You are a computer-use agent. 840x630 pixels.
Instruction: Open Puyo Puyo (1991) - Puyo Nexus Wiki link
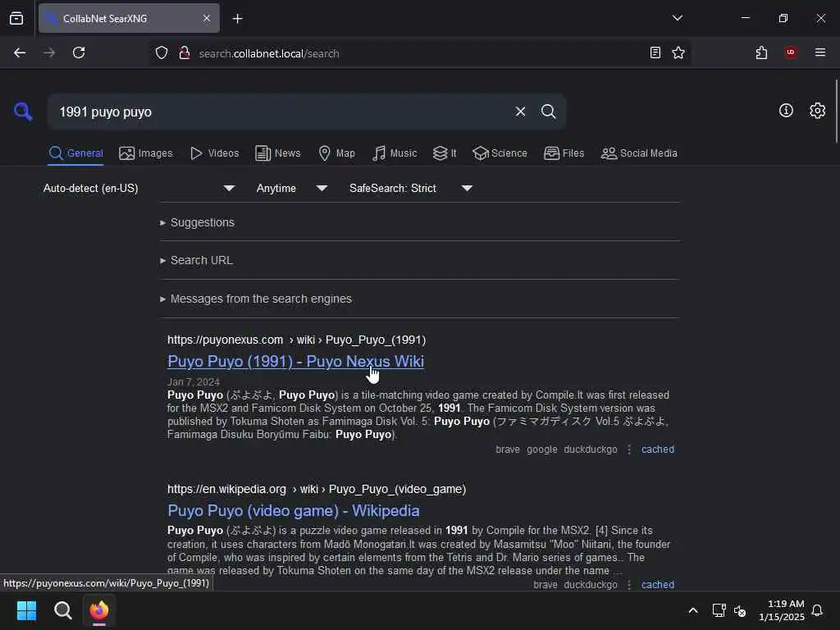pyautogui.click(x=295, y=362)
